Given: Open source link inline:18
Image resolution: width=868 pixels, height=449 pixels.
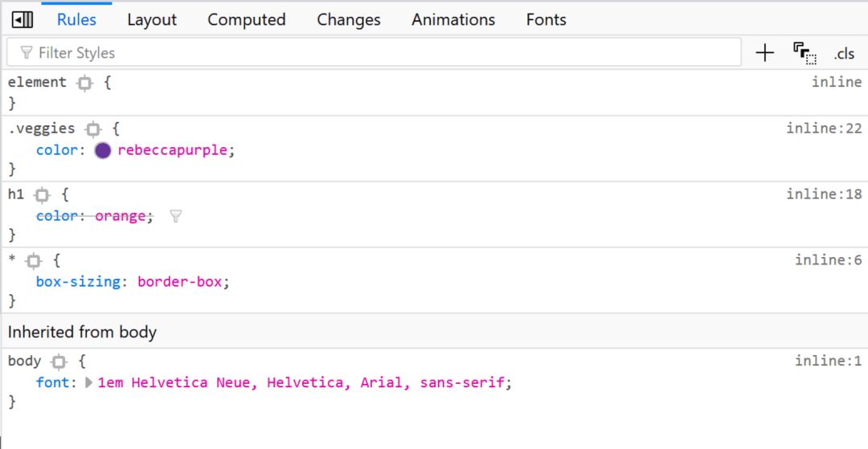Looking at the screenshot, I should click(825, 194).
